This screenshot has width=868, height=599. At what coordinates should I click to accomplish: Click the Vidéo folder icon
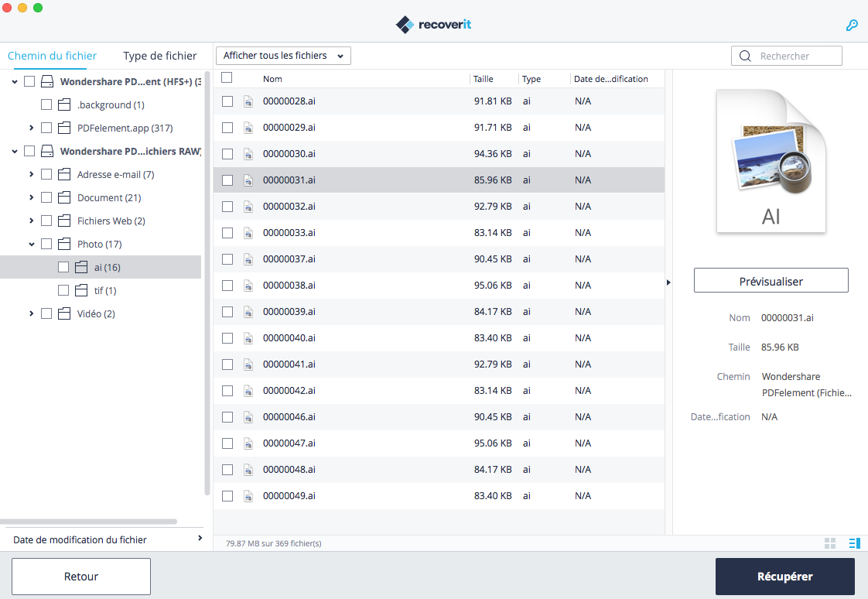pos(64,314)
